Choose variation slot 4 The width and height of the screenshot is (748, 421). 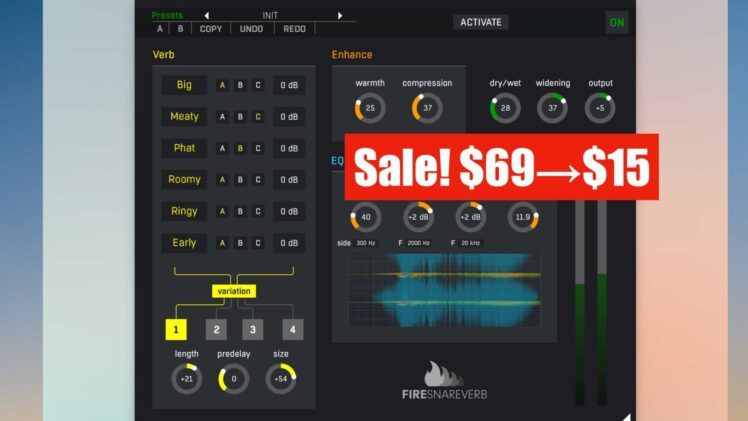292,329
